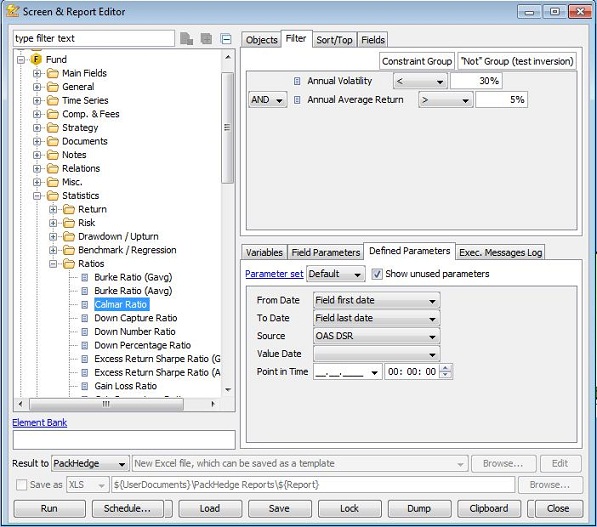Screen dimensions: 597x527
Task: Click the Return folder icon
Action: pyautogui.click(x=69, y=209)
